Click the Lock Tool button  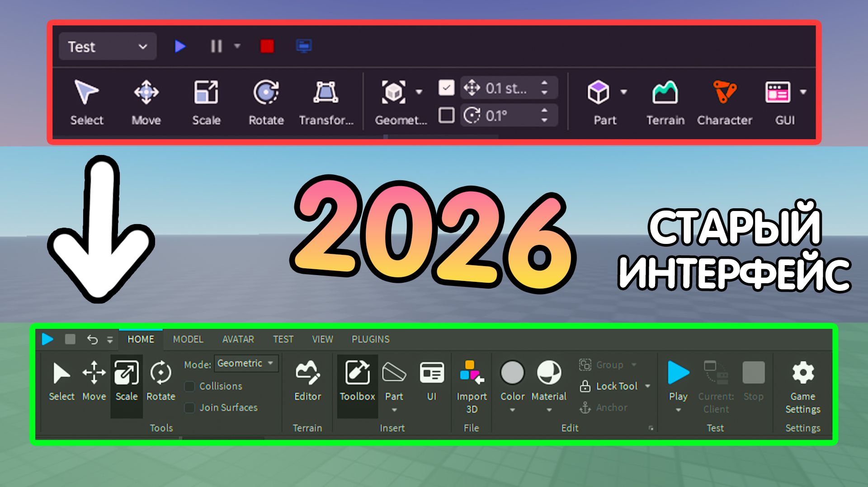coord(609,386)
